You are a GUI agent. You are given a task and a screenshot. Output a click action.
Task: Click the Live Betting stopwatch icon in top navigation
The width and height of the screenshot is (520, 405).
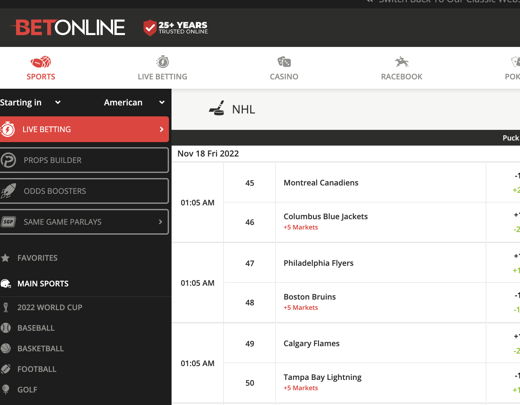[163, 62]
